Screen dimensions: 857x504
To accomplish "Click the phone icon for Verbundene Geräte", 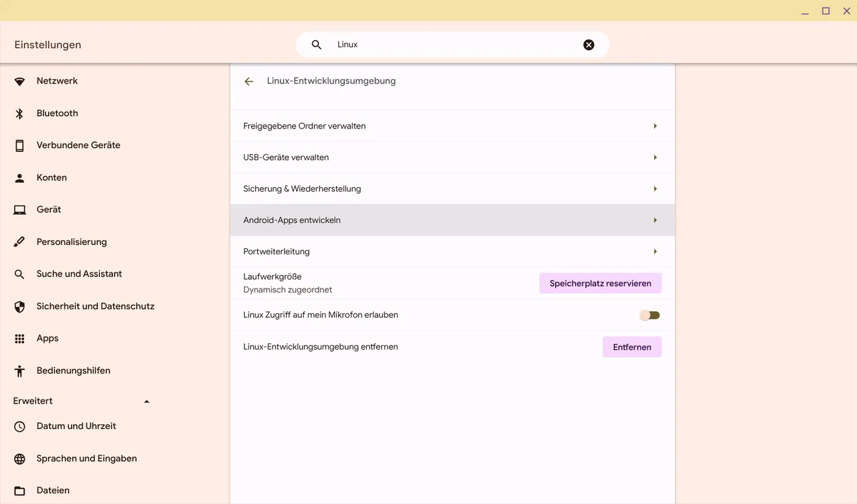I will [19, 145].
